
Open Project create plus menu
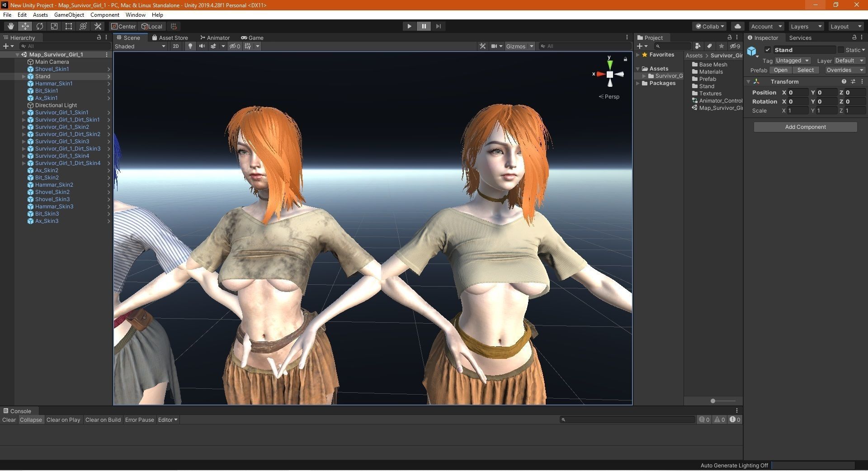pos(642,46)
